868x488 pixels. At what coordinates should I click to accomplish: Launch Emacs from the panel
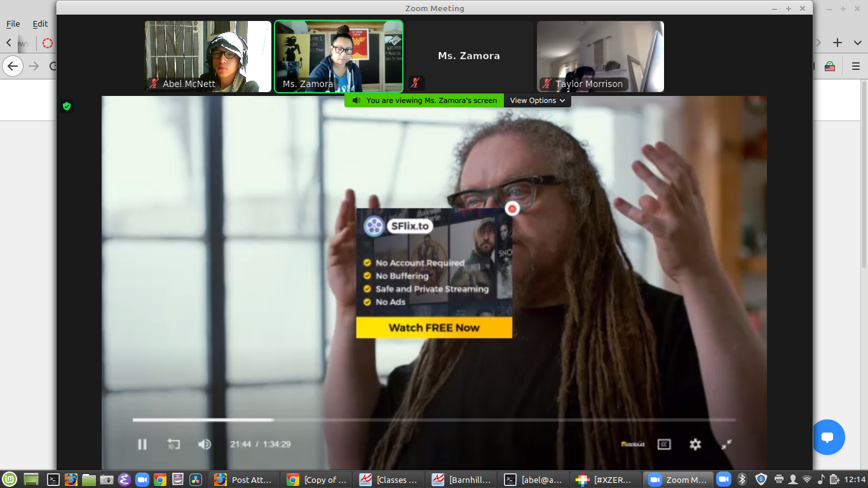[125, 480]
